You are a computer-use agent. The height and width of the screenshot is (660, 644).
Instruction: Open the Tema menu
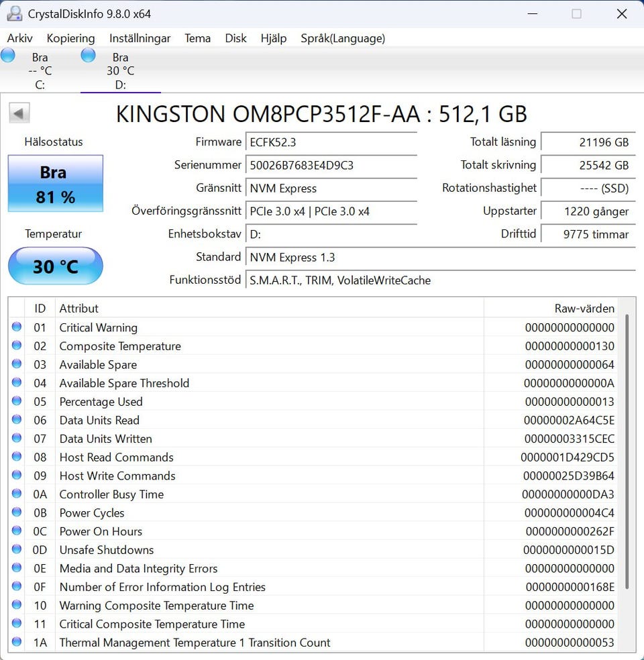coord(197,38)
